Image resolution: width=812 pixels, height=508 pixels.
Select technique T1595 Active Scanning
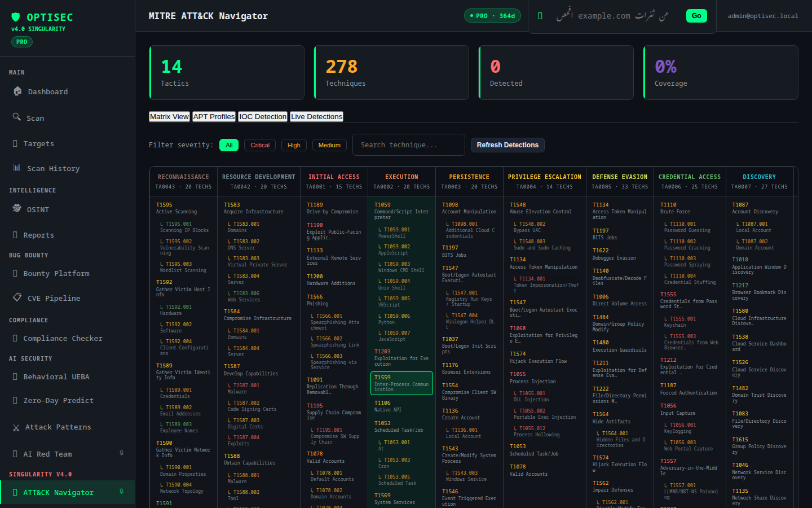click(x=183, y=208)
